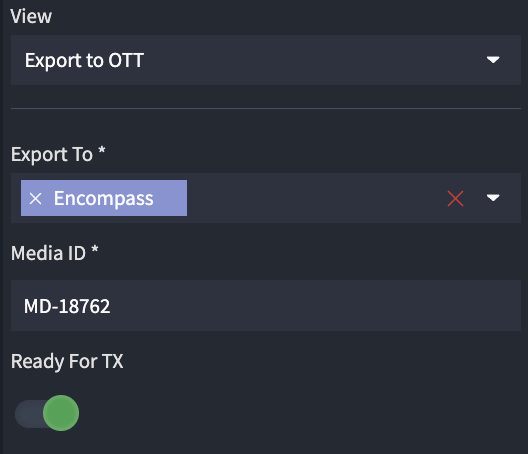Click the Media ID * field label
528x454 pixels.
pyautogui.click(x=55, y=253)
